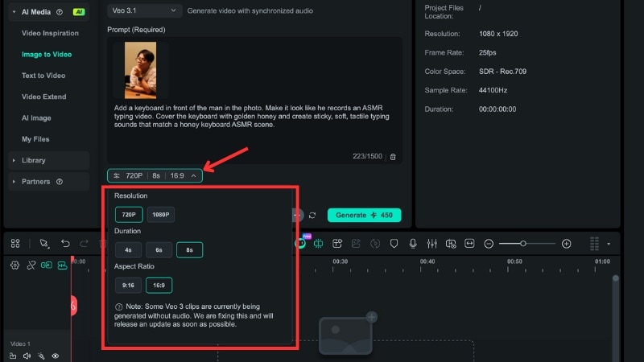This screenshot has height=362, width=644.
Task: Click the render preview icon
Action: point(451,244)
